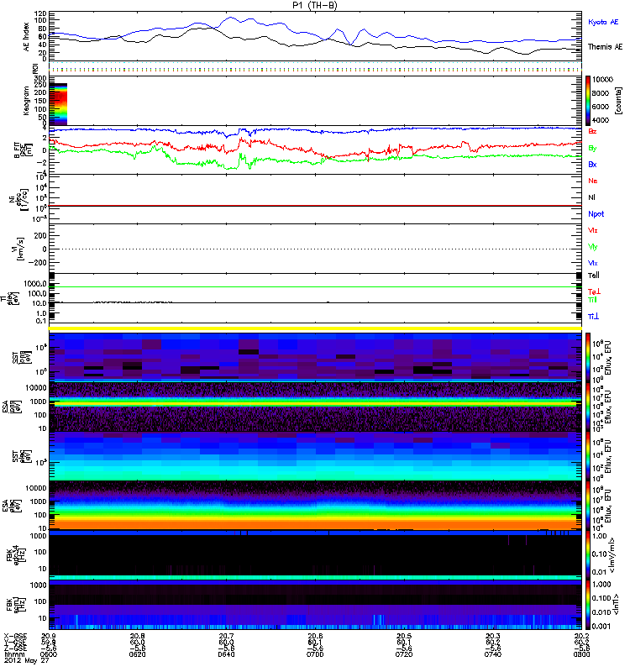630x672 pixels.
Task: Select the blue Kyoto AE legend label
Action: pos(603,22)
